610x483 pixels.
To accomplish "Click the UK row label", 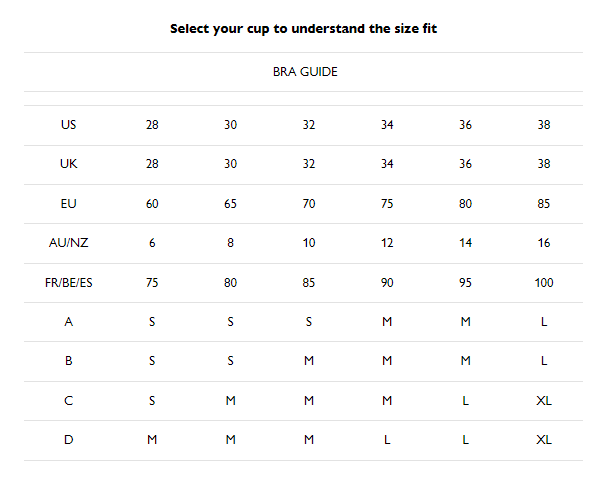I will [68, 164].
